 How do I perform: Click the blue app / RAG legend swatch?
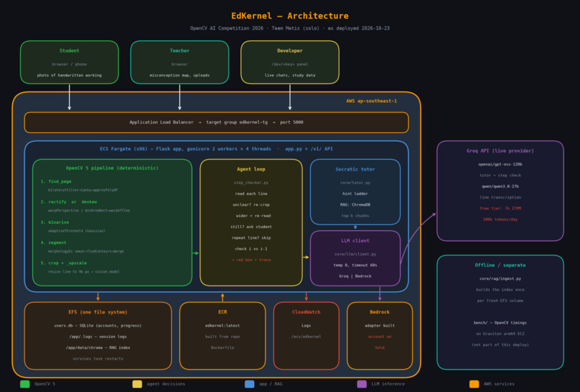click(x=250, y=384)
